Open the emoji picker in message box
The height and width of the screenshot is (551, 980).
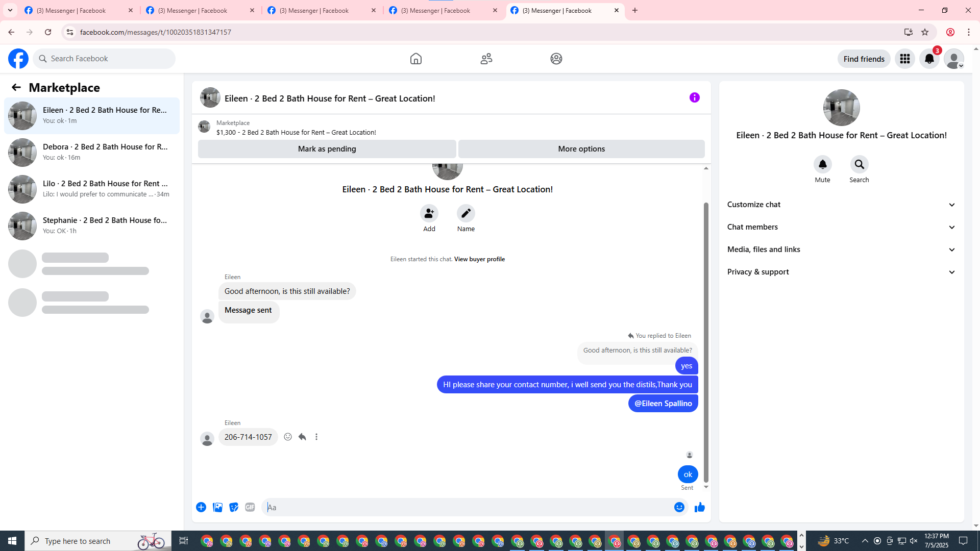(x=679, y=507)
